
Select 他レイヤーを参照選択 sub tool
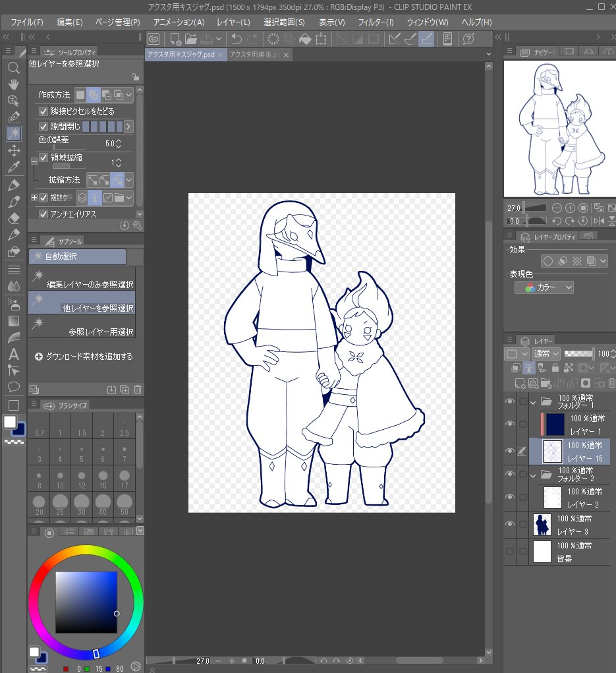pos(82,302)
